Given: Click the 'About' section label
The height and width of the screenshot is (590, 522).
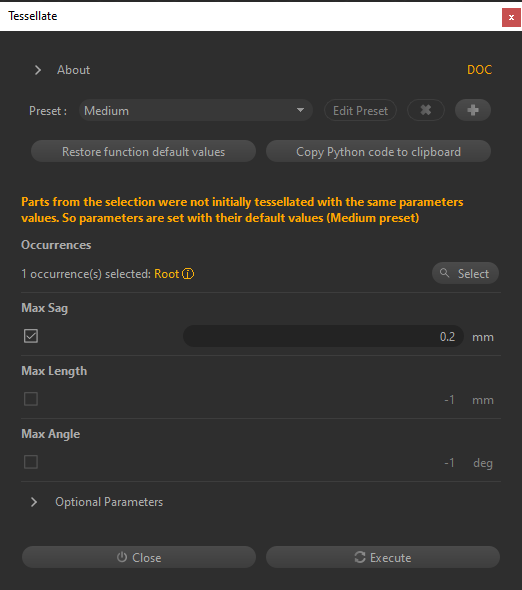Looking at the screenshot, I should pyautogui.click(x=73, y=70).
